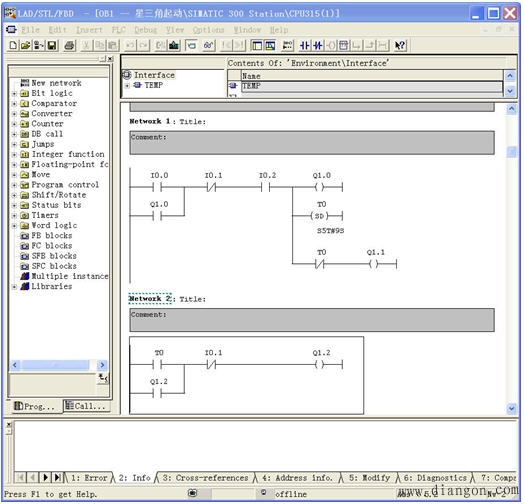524x504 pixels.
Task: Toggle the details view toolbar button
Action: click(270, 45)
